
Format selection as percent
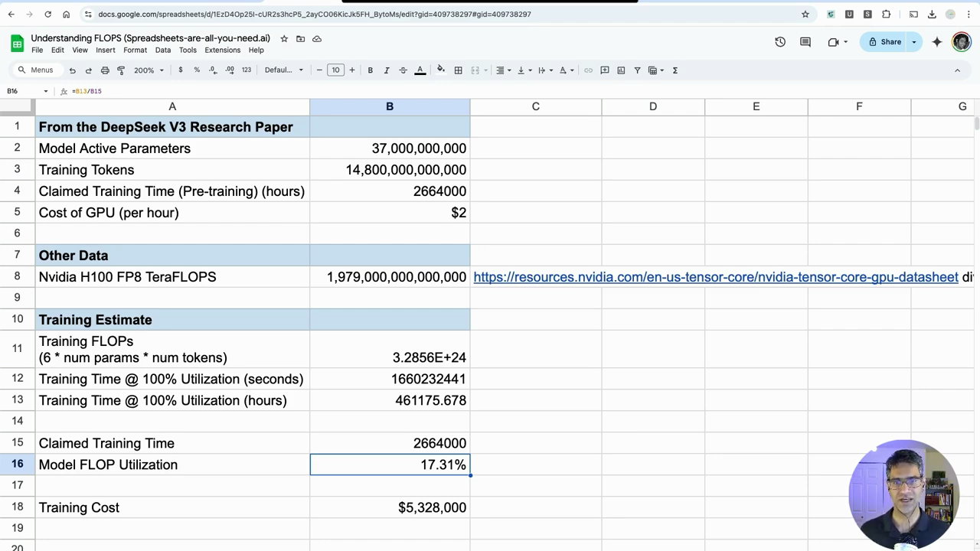198,70
